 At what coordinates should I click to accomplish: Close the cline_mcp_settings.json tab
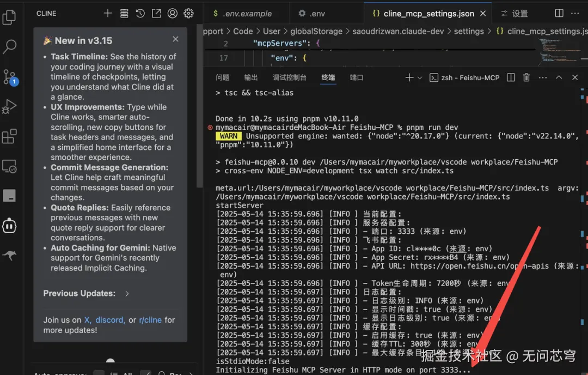click(x=483, y=14)
